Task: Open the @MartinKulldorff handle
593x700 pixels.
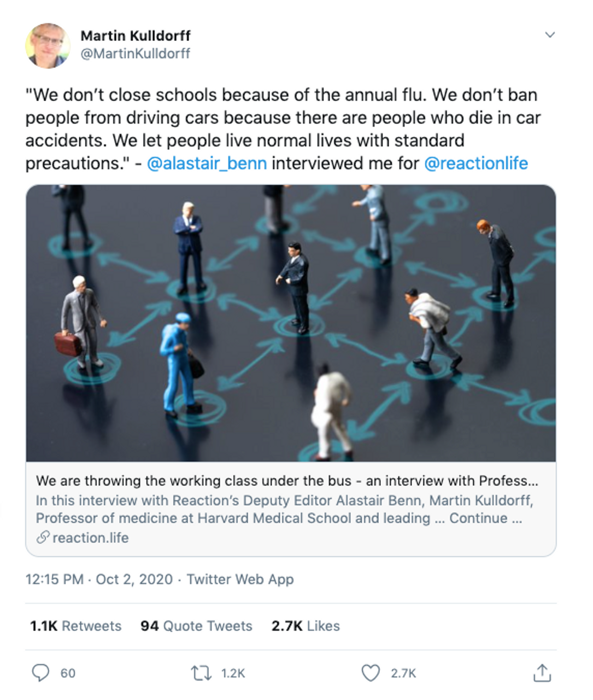Action: point(135,54)
